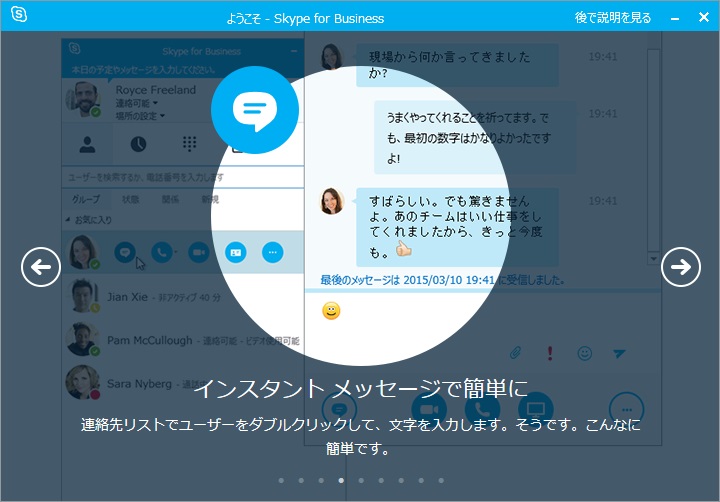The width and height of the screenshot is (720, 502).
Task: Select the first slide indicator dot
Action: pyautogui.click(x=281, y=480)
